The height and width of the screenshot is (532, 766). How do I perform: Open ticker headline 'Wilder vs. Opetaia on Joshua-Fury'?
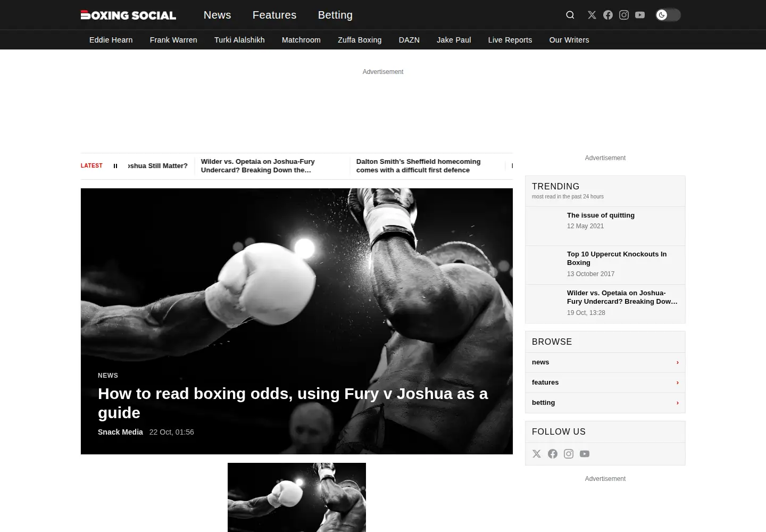(258, 166)
